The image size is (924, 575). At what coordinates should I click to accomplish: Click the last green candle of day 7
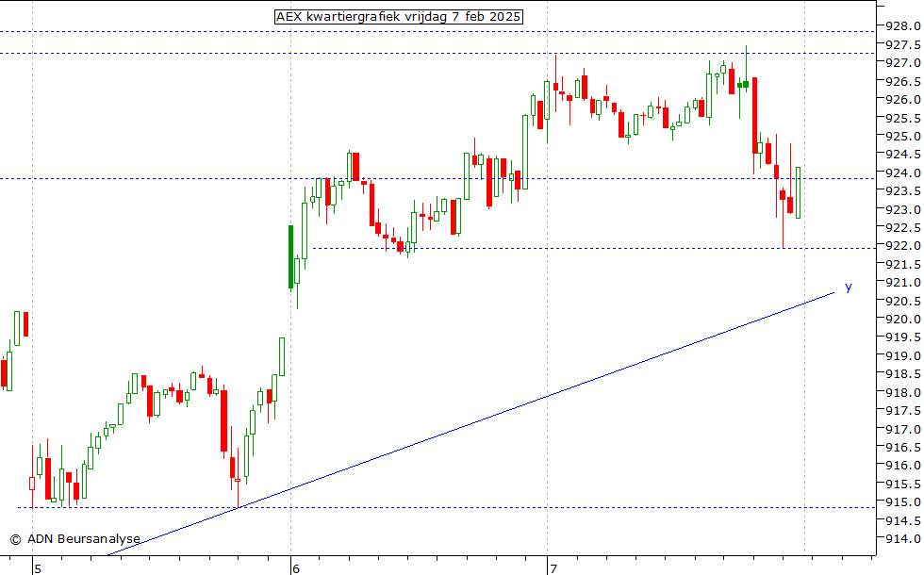pyautogui.click(x=798, y=192)
